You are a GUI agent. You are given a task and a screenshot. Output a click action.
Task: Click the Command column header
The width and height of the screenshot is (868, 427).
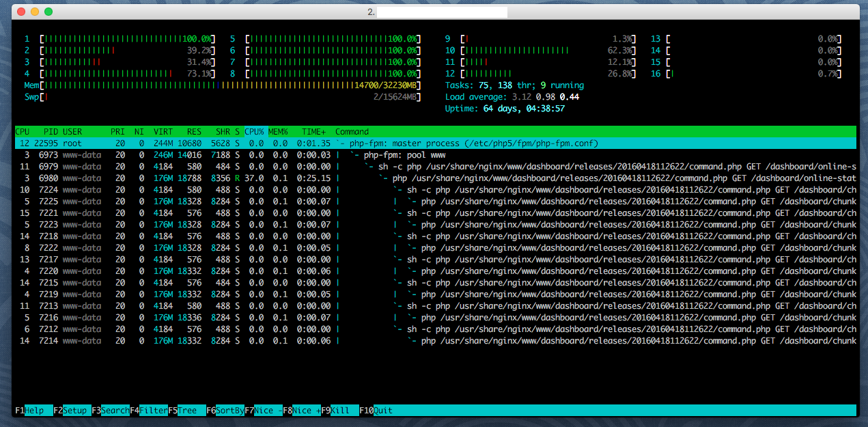[x=352, y=132]
